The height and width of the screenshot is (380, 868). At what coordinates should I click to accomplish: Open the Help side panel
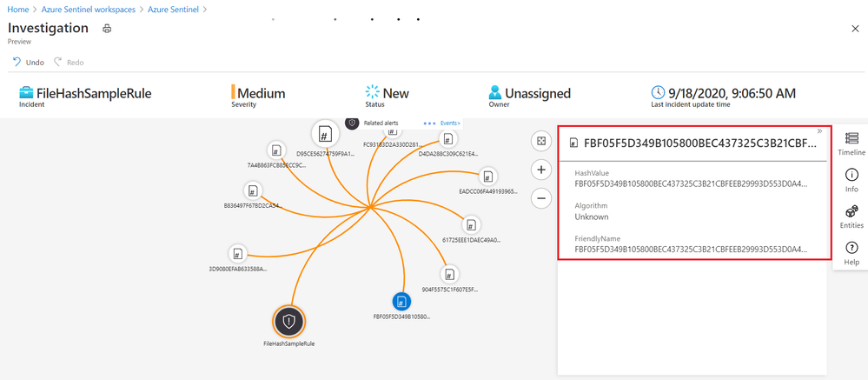pos(851,253)
